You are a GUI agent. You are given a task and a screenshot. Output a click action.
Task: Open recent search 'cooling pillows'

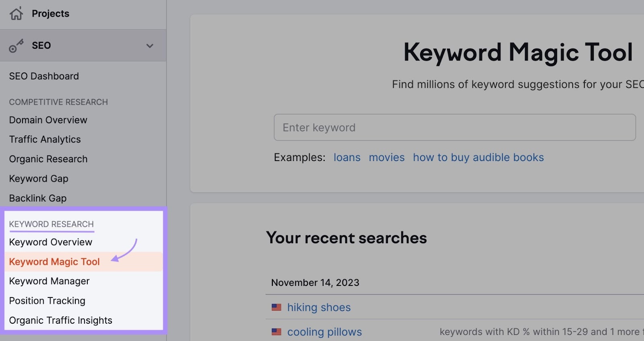coord(324,332)
